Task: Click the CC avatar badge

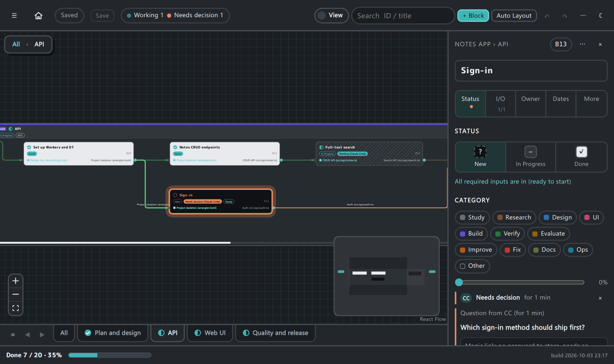Action: tap(466, 298)
